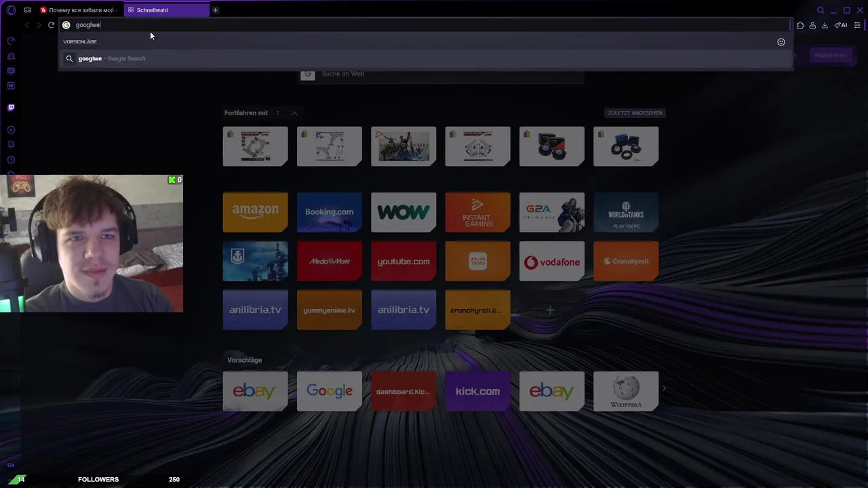Click the Fortfahren mit heading text
Screen dimensions: 868x488
pyautogui.click(x=246, y=113)
